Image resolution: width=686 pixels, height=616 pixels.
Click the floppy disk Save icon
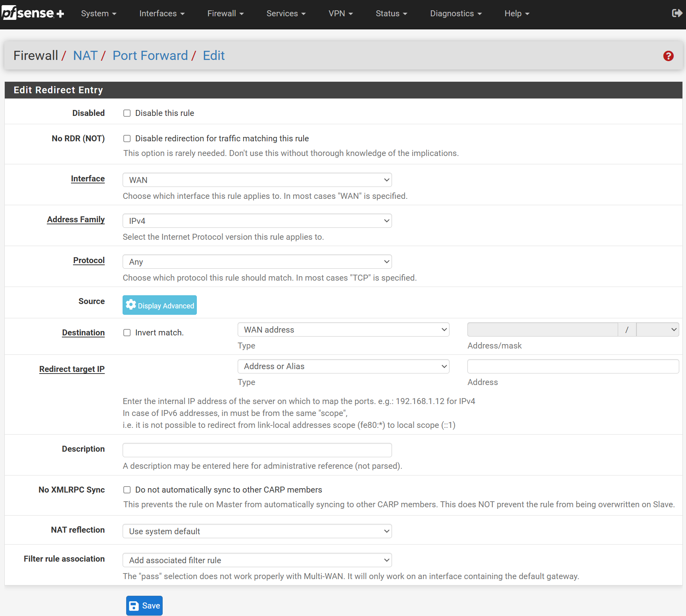[x=134, y=606]
